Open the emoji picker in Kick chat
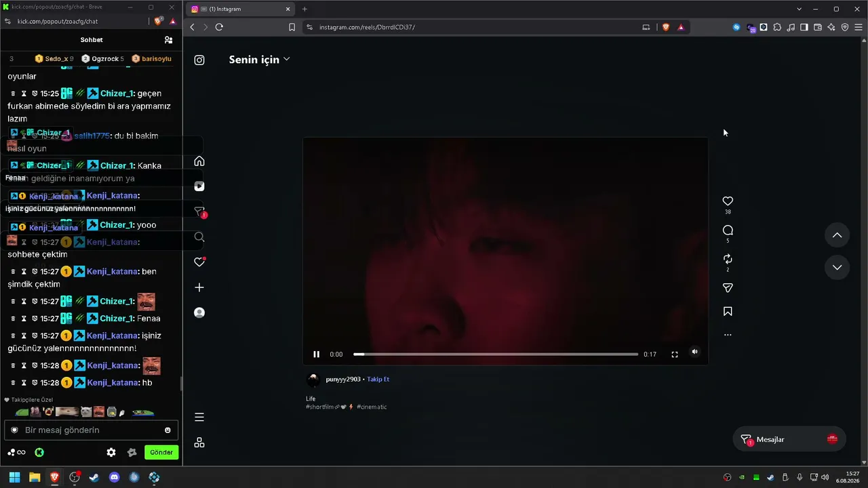The height and width of the screenshot is (488, 868). tap(167, 430)
